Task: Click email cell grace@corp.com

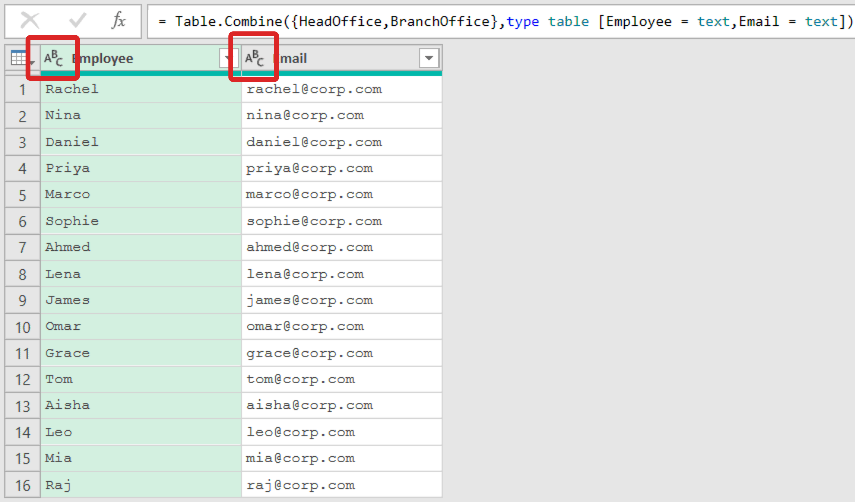Action: [x=341, y=353]
